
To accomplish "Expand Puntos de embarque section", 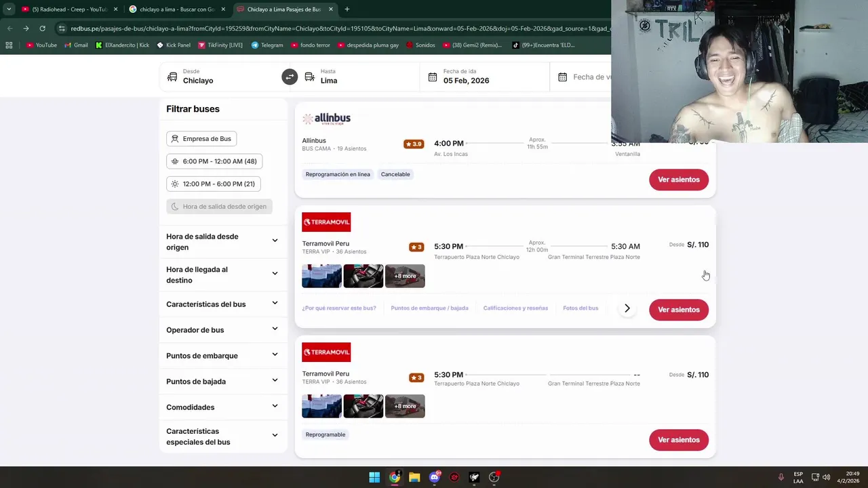I will [x=222, y=356].
